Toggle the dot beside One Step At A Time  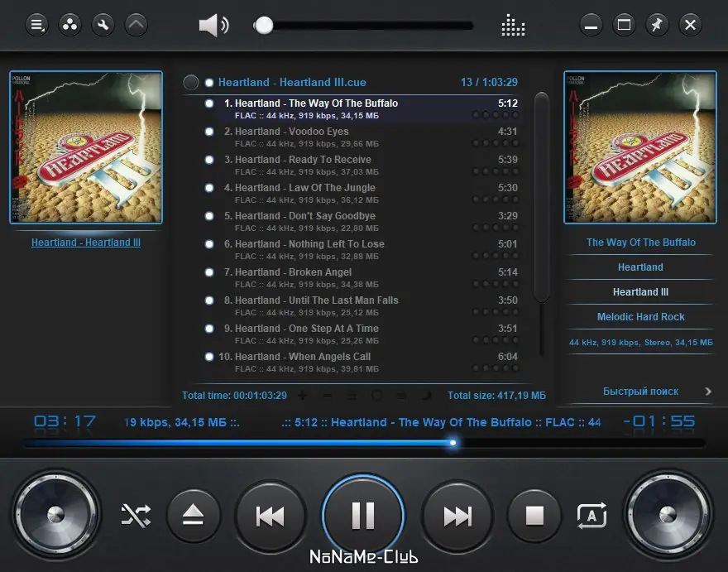209,329
